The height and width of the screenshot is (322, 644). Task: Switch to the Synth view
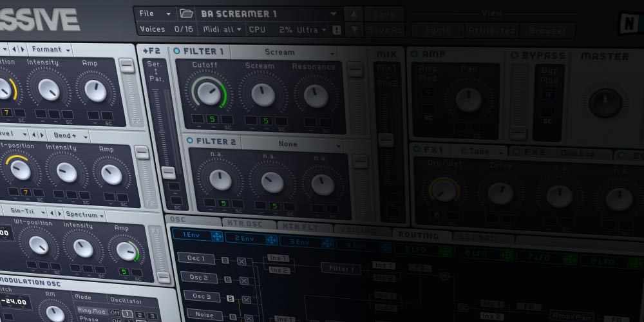tap(438, 30)
